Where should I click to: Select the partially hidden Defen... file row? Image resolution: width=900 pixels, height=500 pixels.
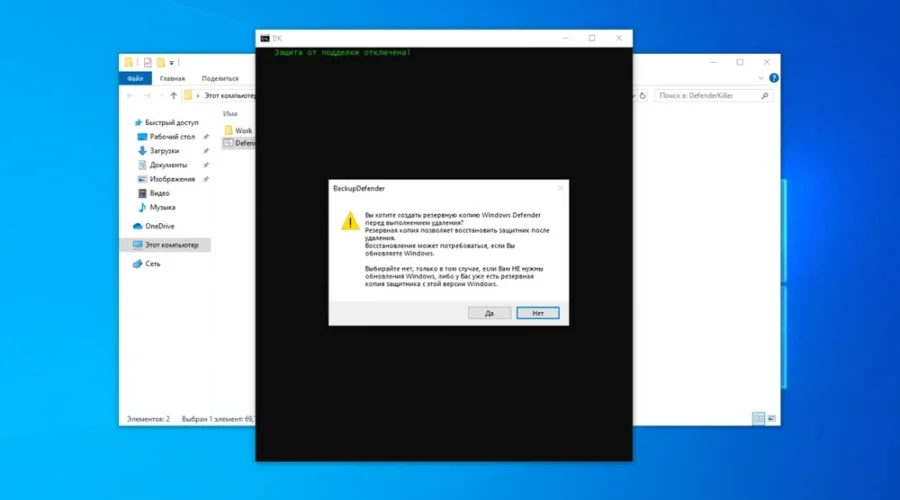pyautogui.click(x=239, y=143)
